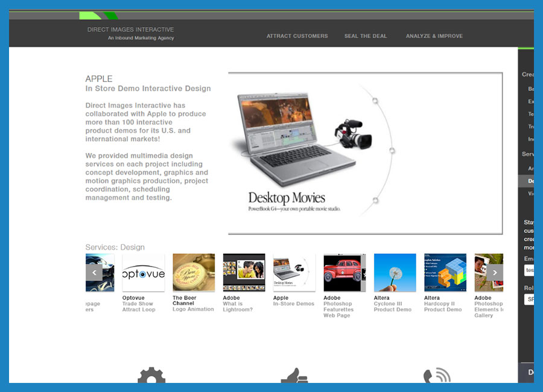543x392 pixels.
Task: Click the carousel previous arrow
Action: (94, 273)
